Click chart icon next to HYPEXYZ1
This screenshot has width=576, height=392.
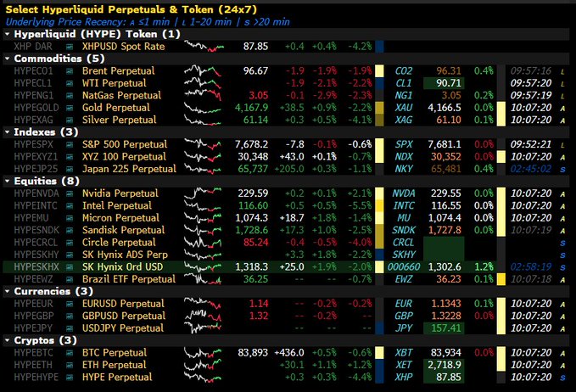pos(70,157)
